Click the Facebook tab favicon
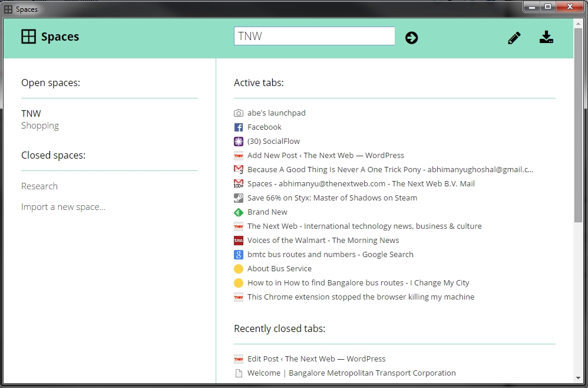The height and width of the screenshot is (388, 588). [239, 127]
